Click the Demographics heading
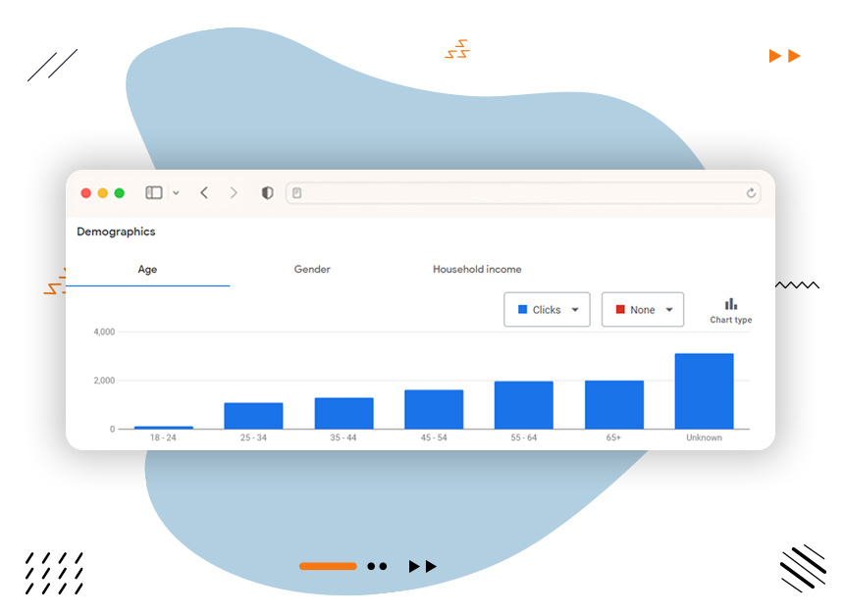Viewport: 844px width, 616px height. 116,232
